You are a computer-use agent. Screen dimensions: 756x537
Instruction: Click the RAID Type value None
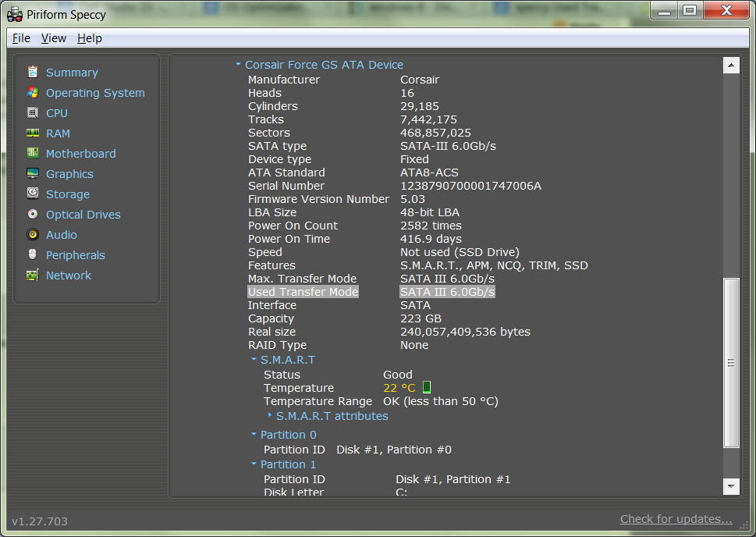[414, 345]
